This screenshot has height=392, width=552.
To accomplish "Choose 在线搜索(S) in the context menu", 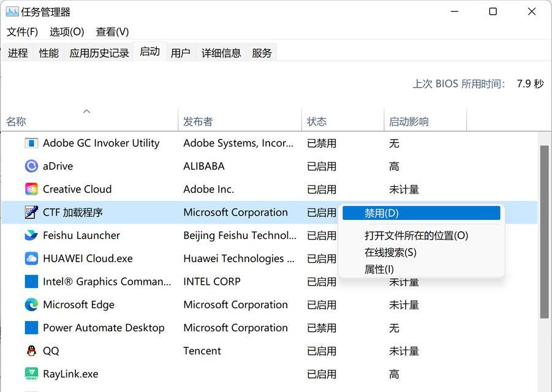I will click(x=422, y=252).
